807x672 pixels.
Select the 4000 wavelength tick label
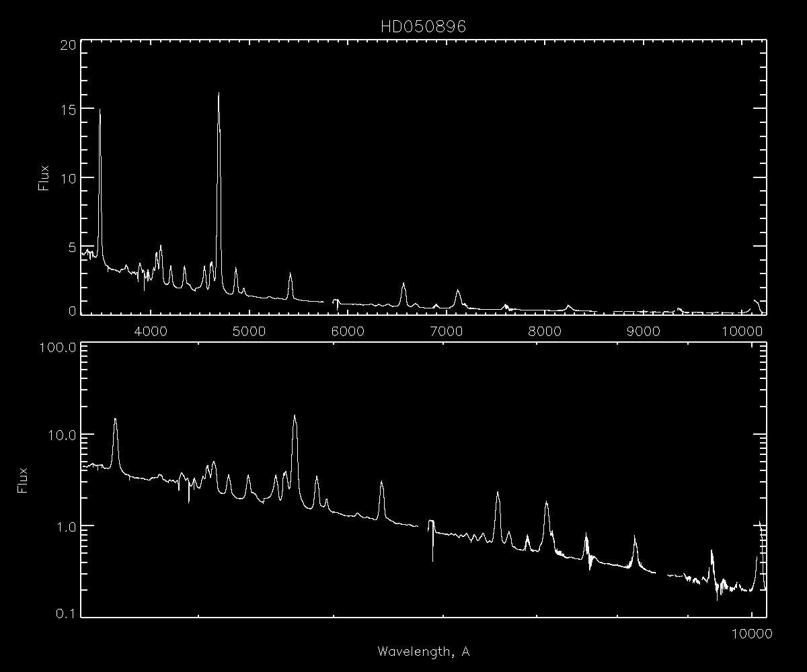click(150, 330)
